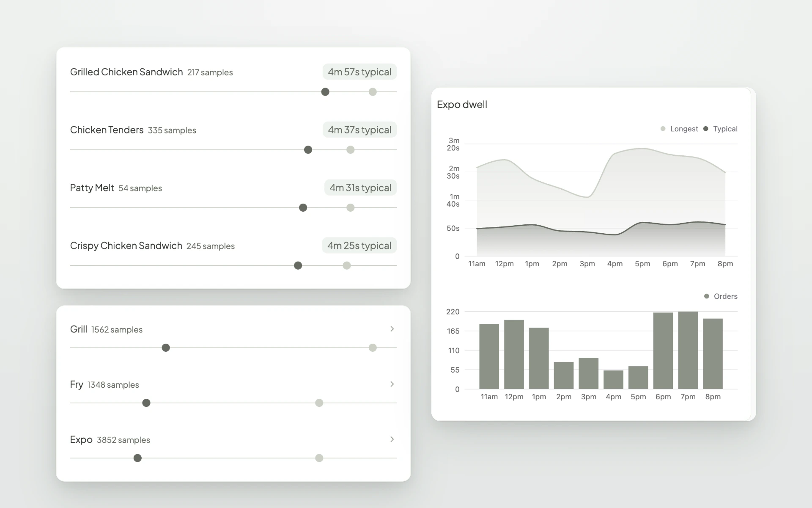Click the Patty Melt dark typical dot

[303, 208]
